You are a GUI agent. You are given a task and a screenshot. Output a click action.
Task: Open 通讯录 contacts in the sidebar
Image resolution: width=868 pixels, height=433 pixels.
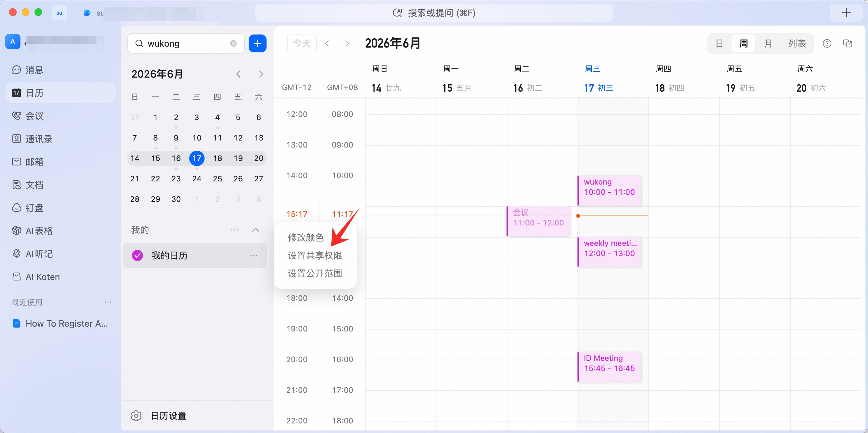pos(32,139)
